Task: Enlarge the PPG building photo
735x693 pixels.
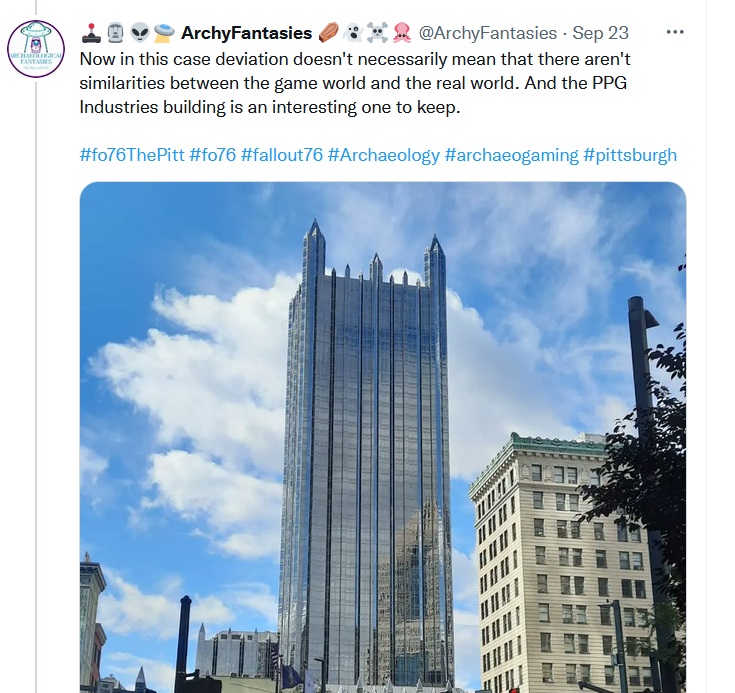Action: (383, 437)
